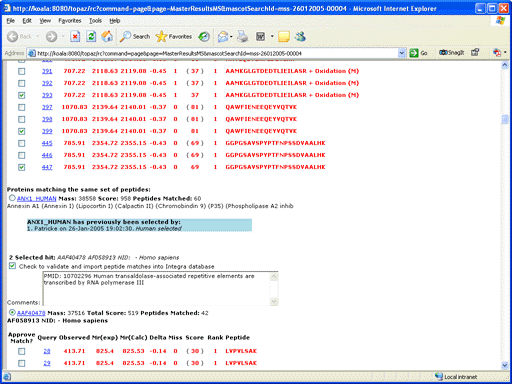Viewport: 512px width, 384px height.
Task: Select the ANX1_HUMAN radio button
Action: (12, 198)
